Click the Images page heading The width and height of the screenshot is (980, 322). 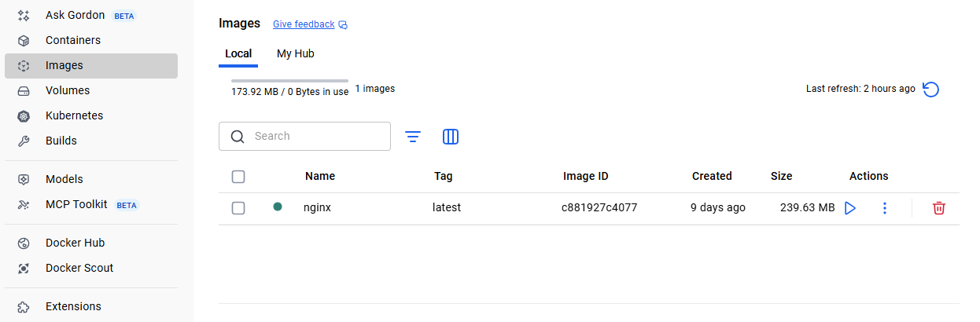click(239, 24)
